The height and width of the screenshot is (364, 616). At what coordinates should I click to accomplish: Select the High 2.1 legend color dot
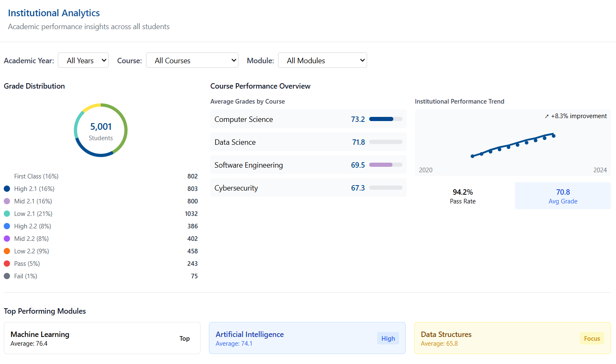click(x=7, y=188)
